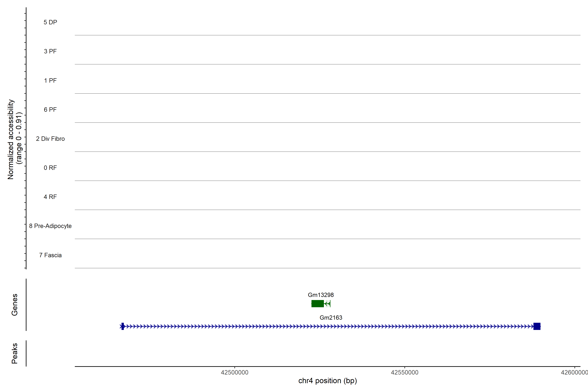Click the Peaks panel label
The height and width of the screenshot is (392, 588).
click(x=15, y=353)
